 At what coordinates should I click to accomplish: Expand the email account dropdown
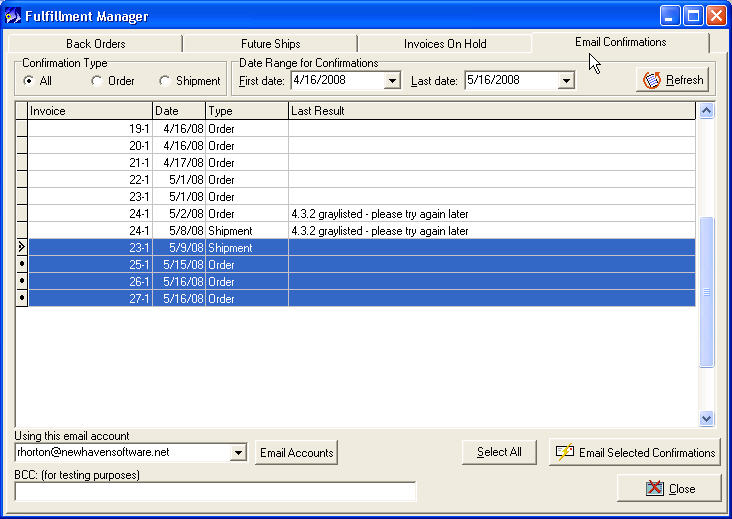[x=237, y=453]
